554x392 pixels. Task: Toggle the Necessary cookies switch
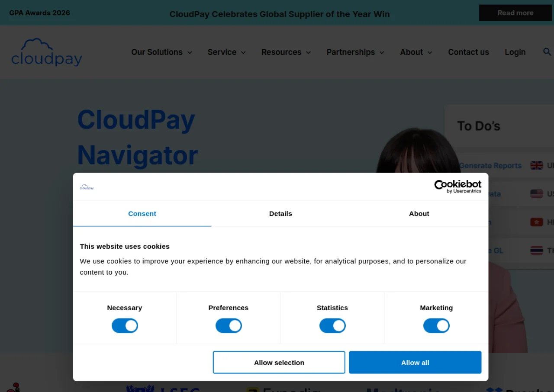pyautogui.click(x=125, y=326)
